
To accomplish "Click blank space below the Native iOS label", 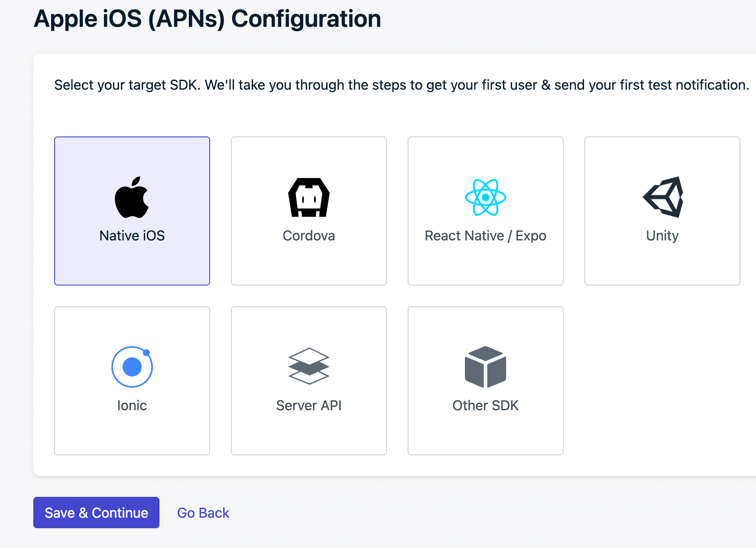I will coord(132,265).
